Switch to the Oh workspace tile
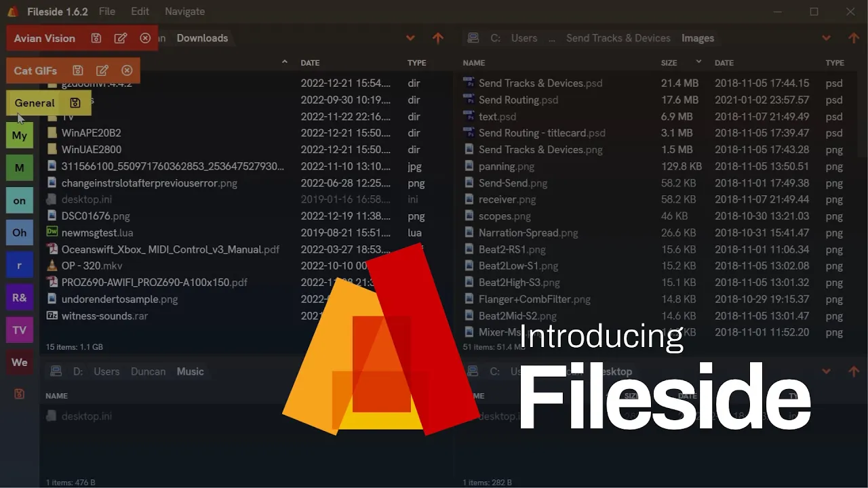868x488 pixels. (20, 232)
